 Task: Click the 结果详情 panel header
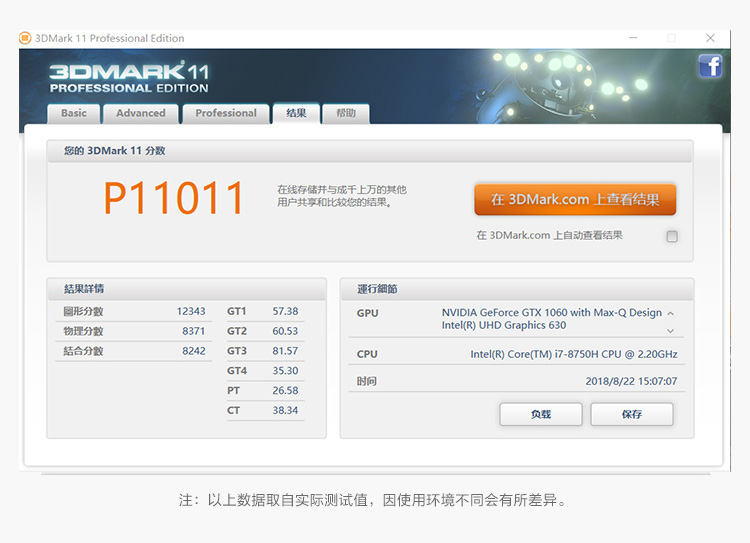(x=187, y=289)
